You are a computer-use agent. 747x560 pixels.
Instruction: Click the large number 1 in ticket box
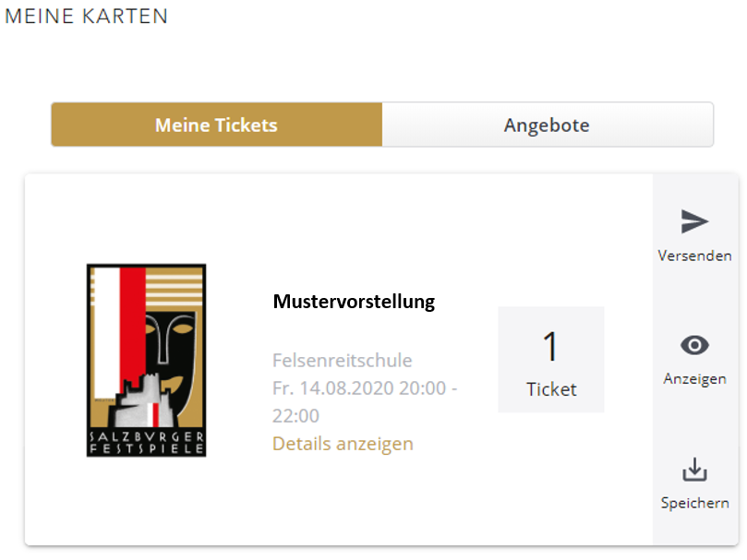[550, 346]
